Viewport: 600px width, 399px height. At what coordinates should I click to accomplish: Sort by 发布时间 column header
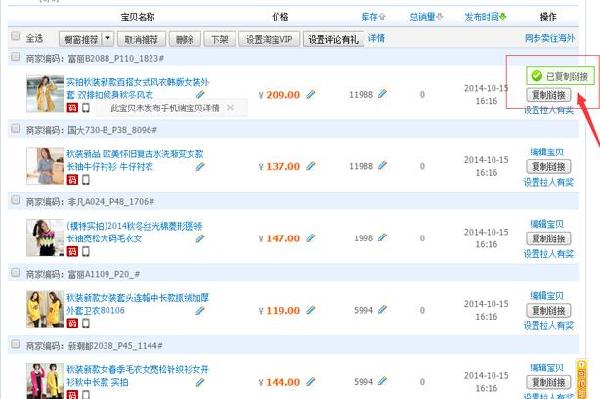pyautogui.click(x=485, y=17)
